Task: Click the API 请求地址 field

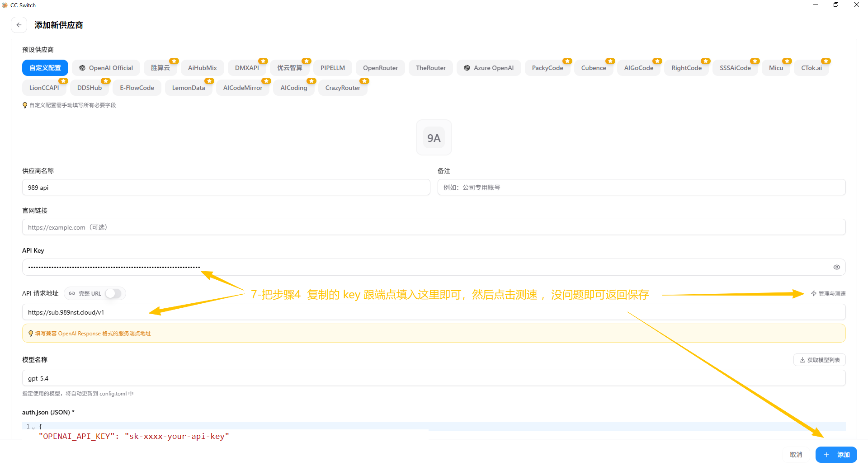Action: [434, 312]
